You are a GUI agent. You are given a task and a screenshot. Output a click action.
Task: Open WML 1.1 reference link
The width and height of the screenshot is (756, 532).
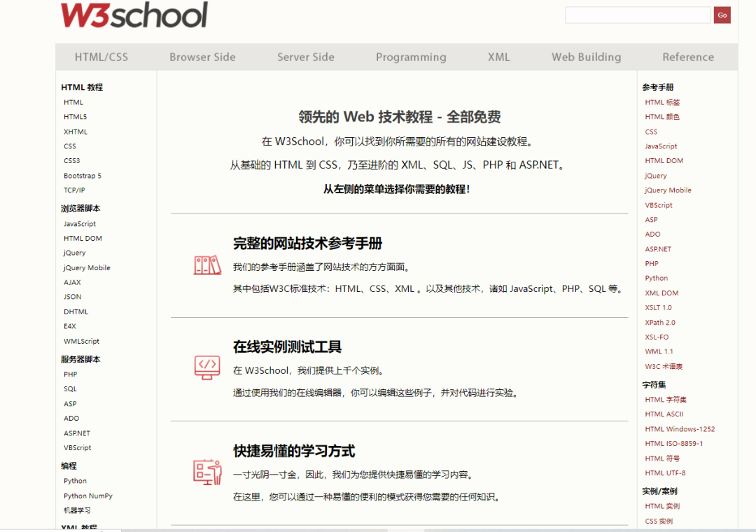tap(659, 351)
